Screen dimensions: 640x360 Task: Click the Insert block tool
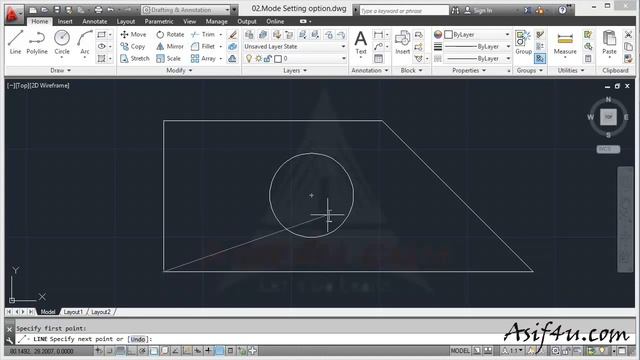pyautogui.click(x=402, y=42)
